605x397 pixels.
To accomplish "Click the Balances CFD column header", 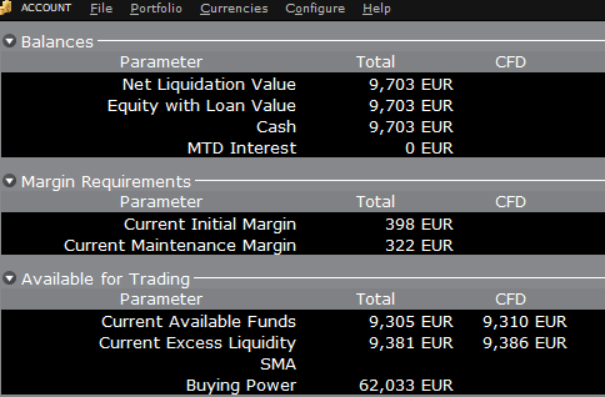I will [x=510, y=62].
